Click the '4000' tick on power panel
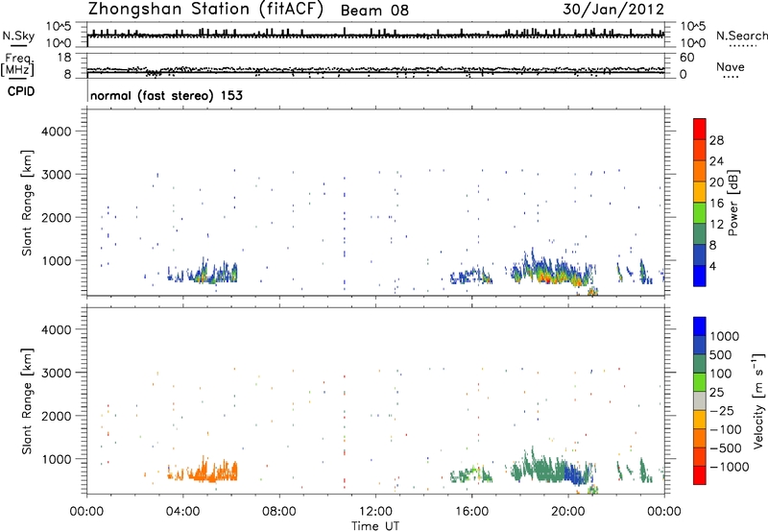This screenshot has height=532, width=768. click(56, 132)
